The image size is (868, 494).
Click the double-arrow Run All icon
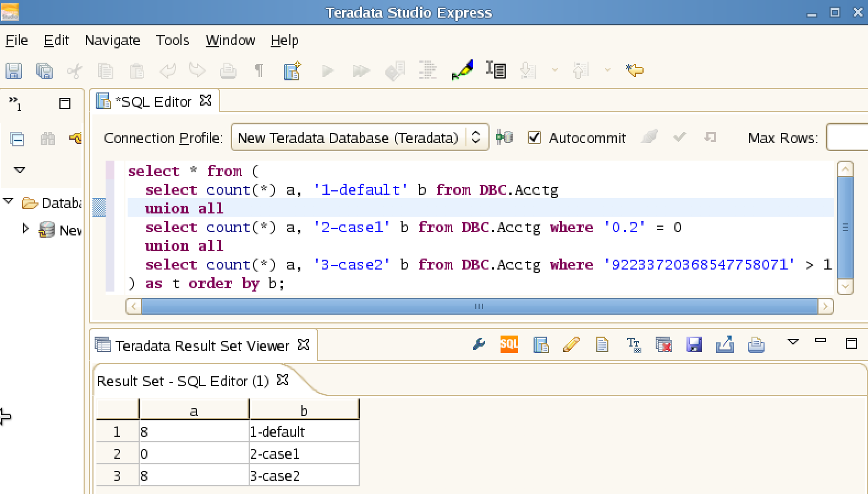click(x=361, y=71)
